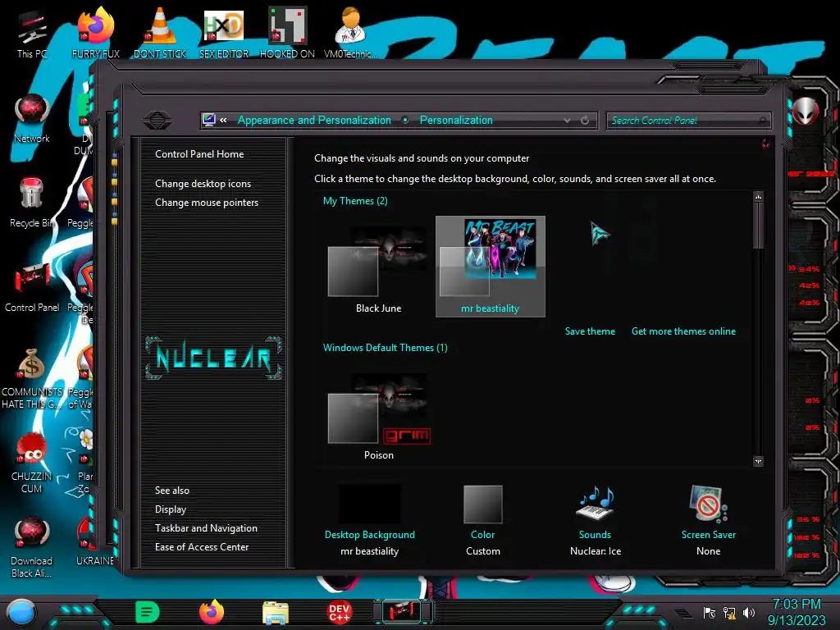Click the themes list scrollbar thumb
Viewport: 840px width, 630px height.
pyautogui.click(x=758, y=226)
